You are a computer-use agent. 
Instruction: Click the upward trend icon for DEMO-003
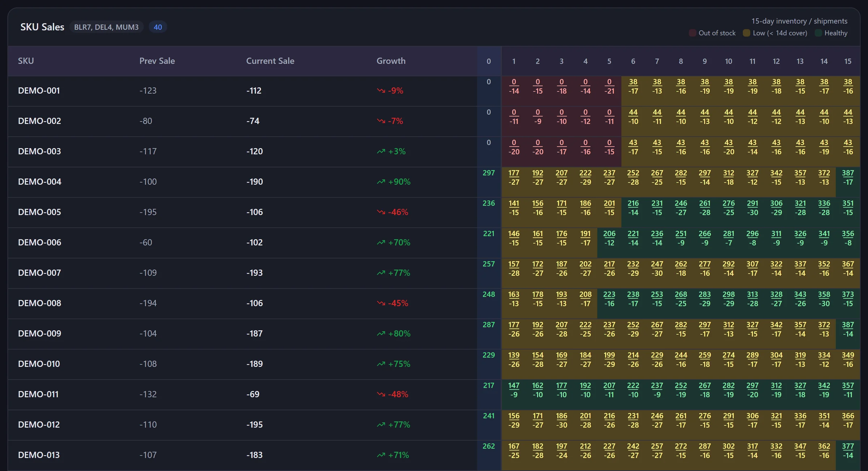tap(381, 151)
